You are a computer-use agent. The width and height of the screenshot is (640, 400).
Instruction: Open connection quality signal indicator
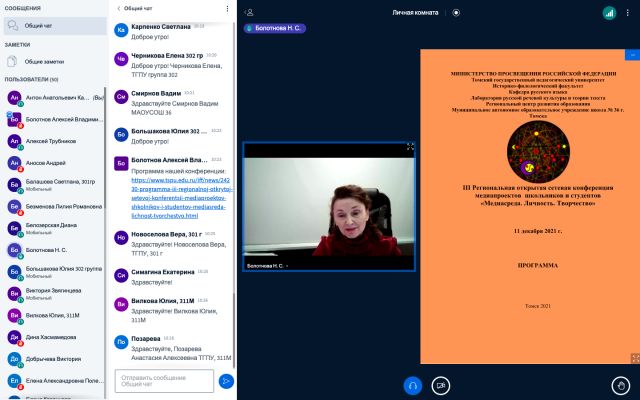[x=609, y=13]
